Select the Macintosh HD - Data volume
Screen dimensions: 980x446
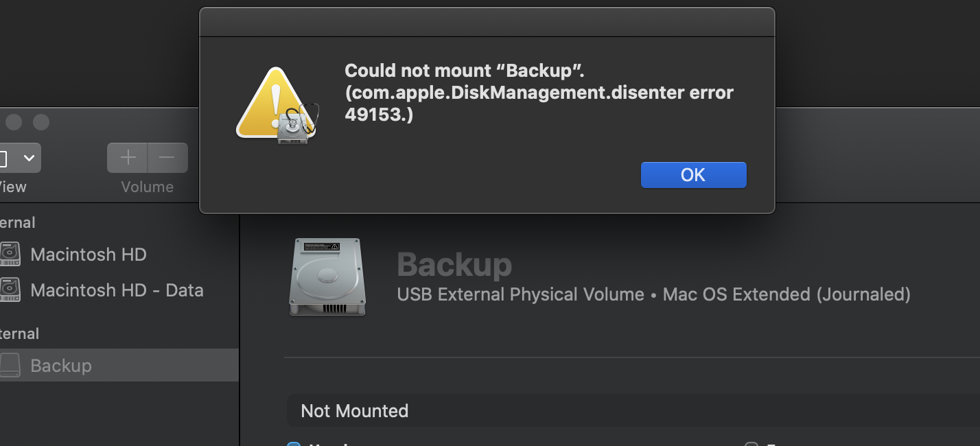[117, 290]
